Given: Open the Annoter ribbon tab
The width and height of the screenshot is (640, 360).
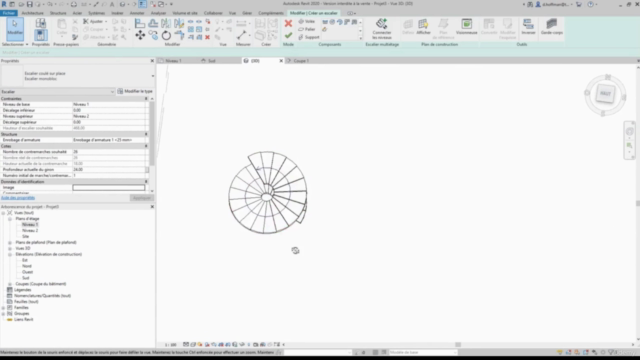Looking at the screenshot, I should (137, 13).
